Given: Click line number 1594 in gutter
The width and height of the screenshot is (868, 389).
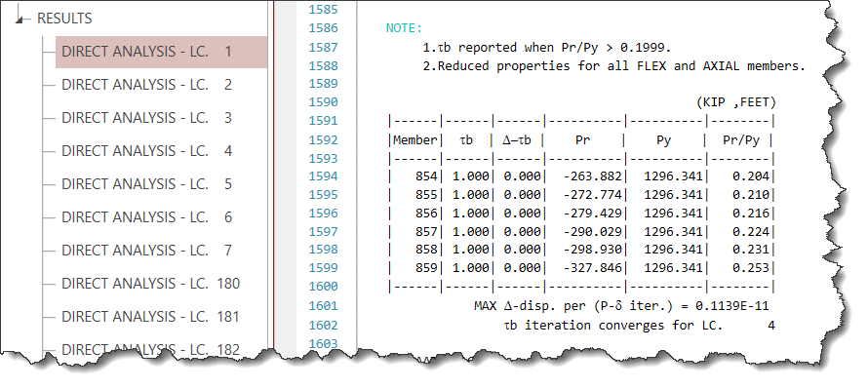Looking at the screenshot, I should (x=323, y=176).
